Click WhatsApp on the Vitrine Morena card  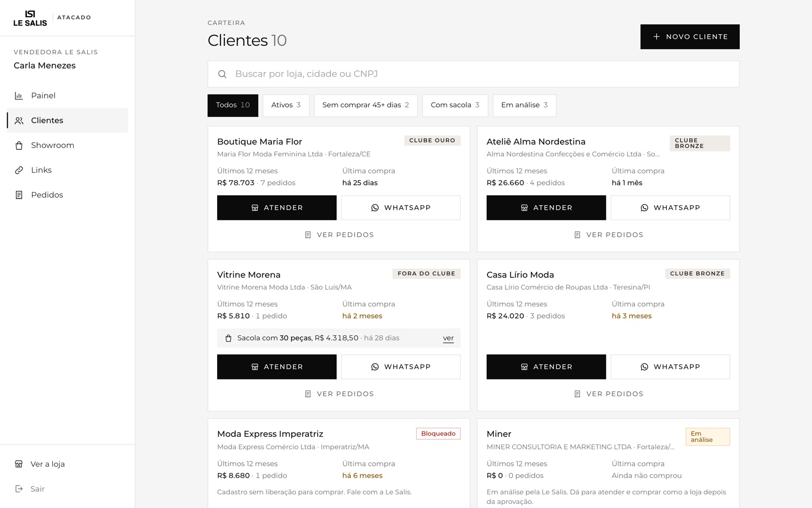tap(400, 367)
